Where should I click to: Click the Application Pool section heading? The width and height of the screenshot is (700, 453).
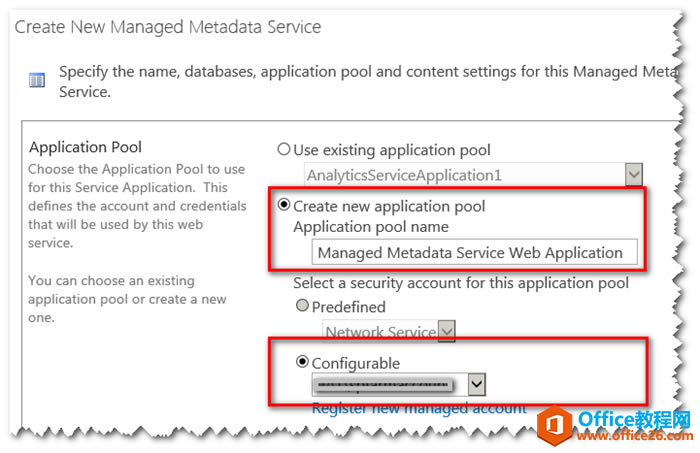87,148
